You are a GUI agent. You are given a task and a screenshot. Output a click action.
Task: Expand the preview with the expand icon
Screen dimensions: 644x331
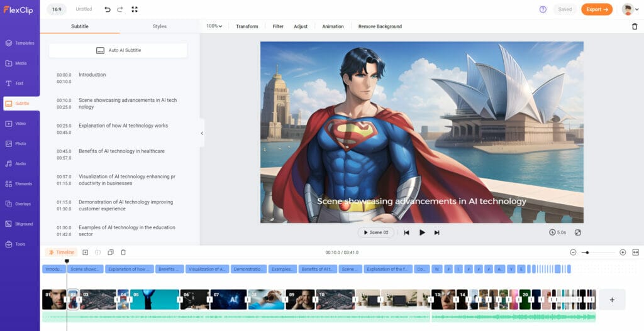[578, 232]
